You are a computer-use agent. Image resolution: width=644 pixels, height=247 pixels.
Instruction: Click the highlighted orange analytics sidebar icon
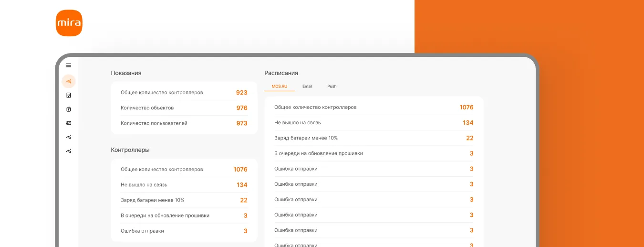69,81
